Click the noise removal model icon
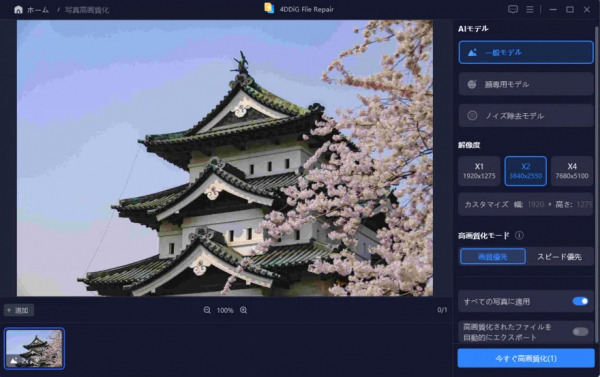 472,116
